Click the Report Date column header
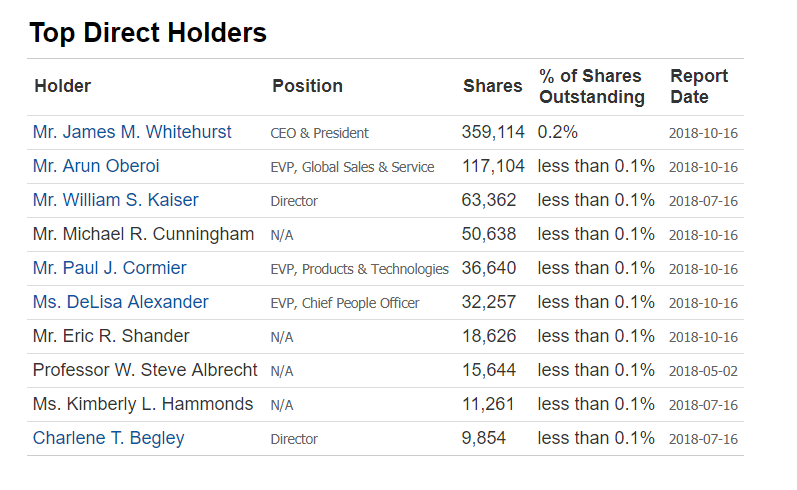The image size is (797, 490). (699, 87)
